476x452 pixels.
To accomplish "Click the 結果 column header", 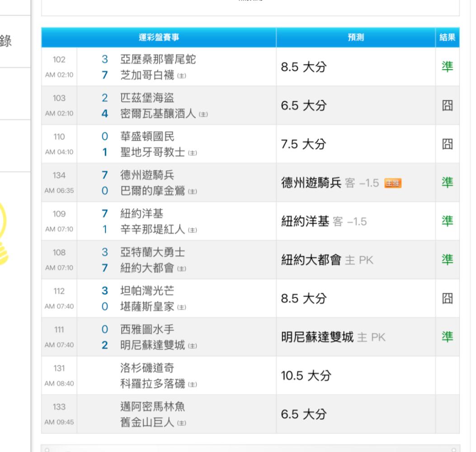I will [447, 38].
